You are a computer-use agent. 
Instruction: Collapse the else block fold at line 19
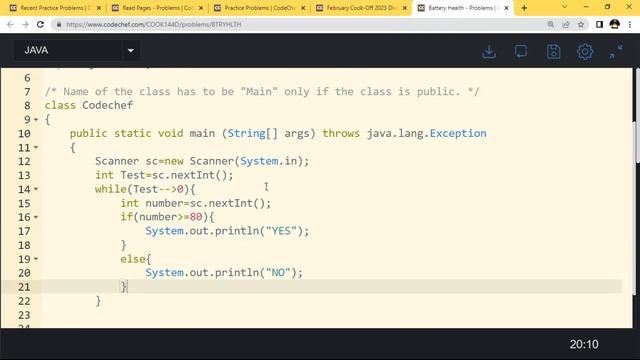tap(36, 259)
